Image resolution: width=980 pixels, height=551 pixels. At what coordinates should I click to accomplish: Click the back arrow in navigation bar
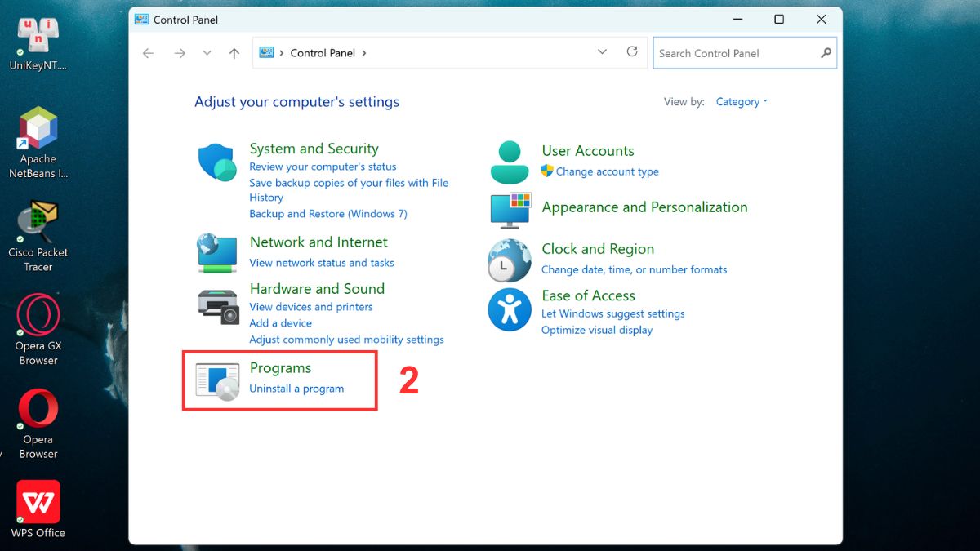[x=148, y=53]
